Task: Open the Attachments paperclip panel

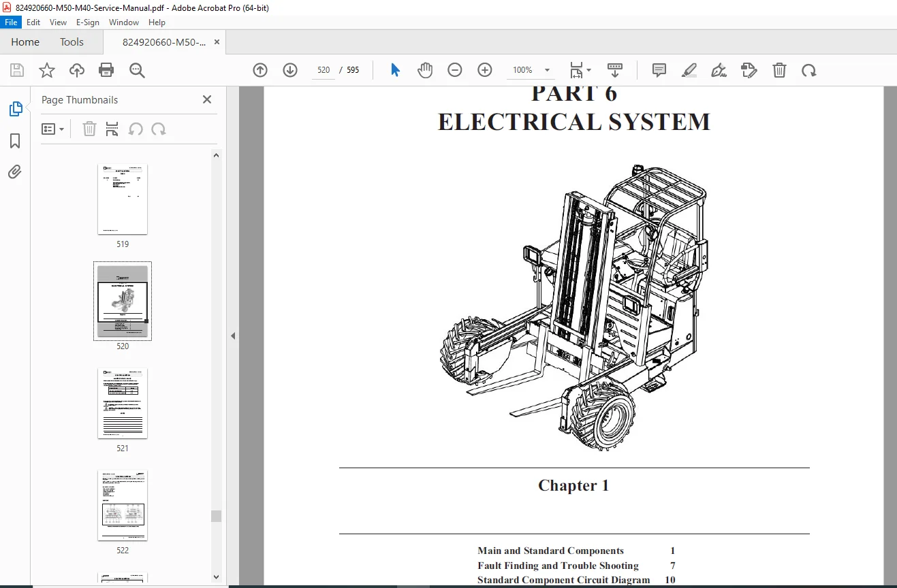Action: pos(15,172)
